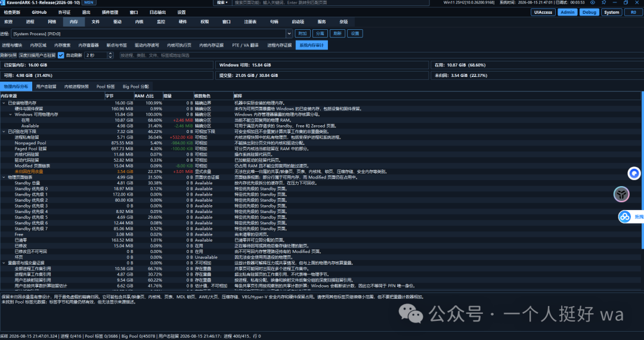Switch to the 注册表 main tab
Screen dimensions: 644x340
[x=250, y=21]
